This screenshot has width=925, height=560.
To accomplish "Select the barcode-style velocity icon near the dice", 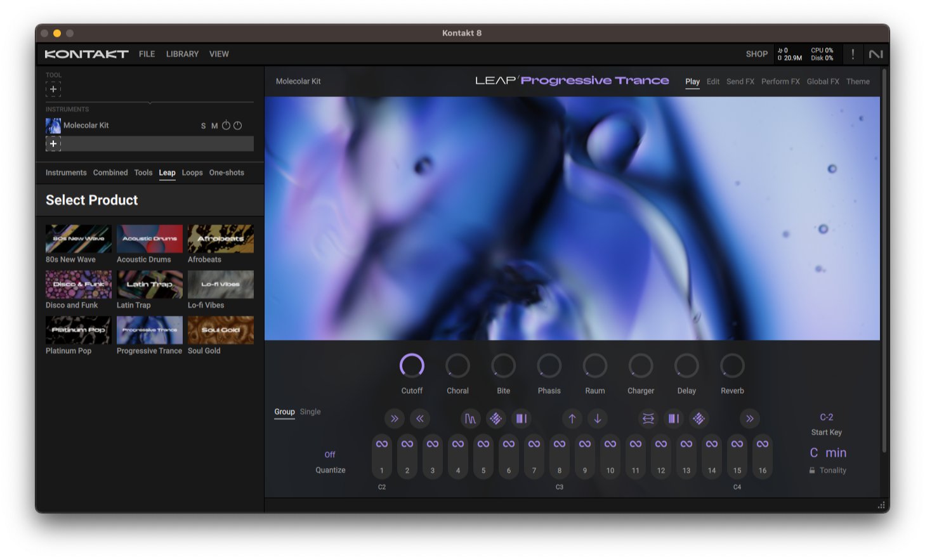I will 521,419.
